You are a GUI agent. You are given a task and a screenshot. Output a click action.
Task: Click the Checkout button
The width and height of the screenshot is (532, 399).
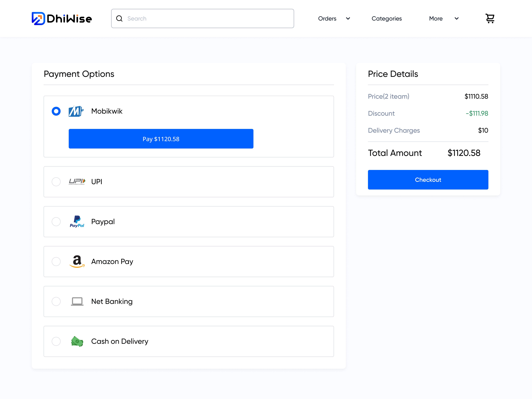(428, 180)
